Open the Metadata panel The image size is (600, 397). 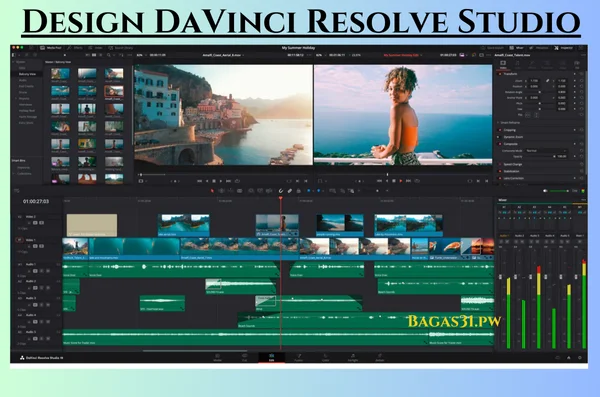click(539, 48)
